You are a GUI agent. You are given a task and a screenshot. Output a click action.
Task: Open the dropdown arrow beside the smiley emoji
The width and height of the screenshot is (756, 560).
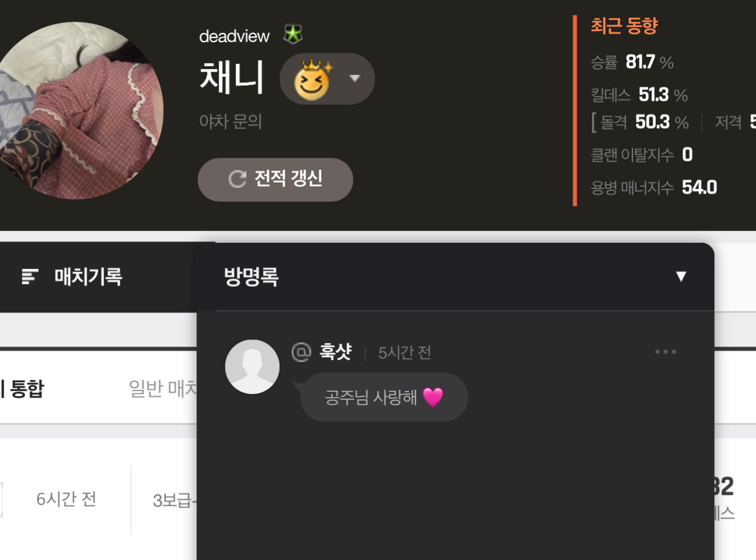pos(355,79)
